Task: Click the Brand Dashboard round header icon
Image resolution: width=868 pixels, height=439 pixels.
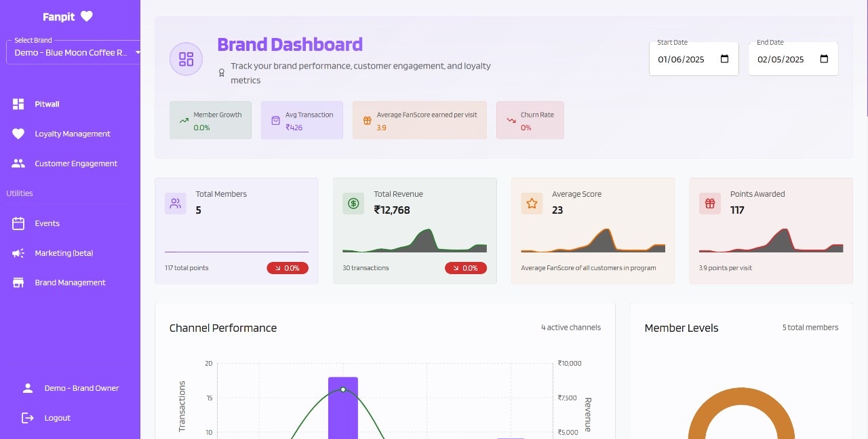Action: point(186,59)
